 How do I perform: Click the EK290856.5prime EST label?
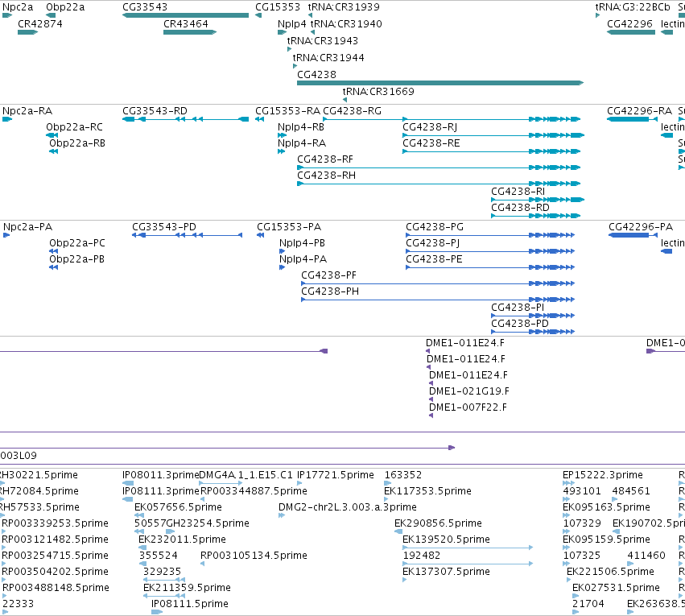pyautogui.click(x=438, y=523)
